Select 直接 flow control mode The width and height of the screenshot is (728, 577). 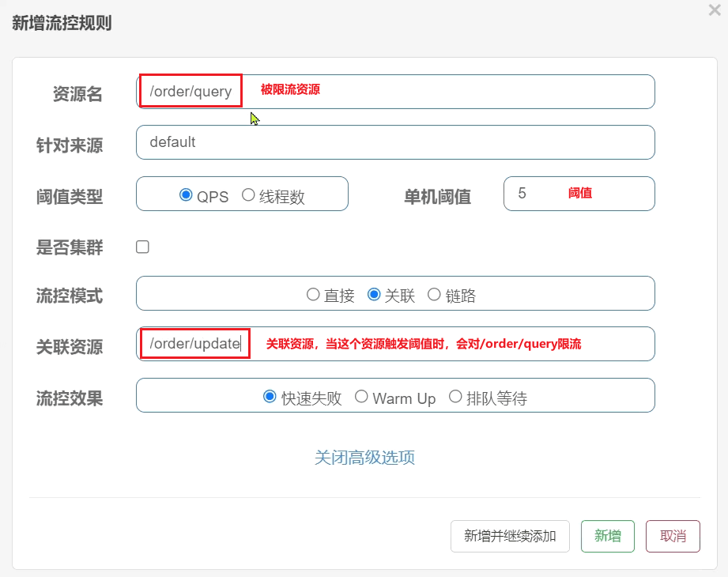point(313,295)
